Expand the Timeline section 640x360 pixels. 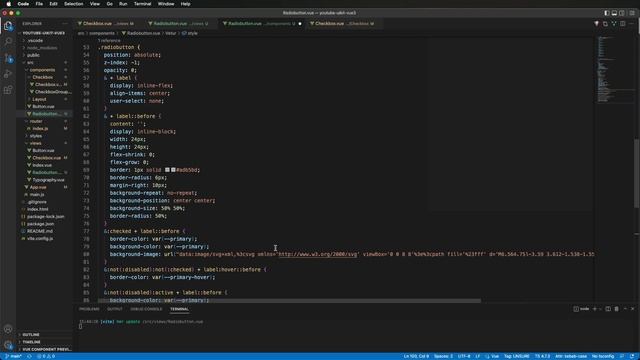31,342
